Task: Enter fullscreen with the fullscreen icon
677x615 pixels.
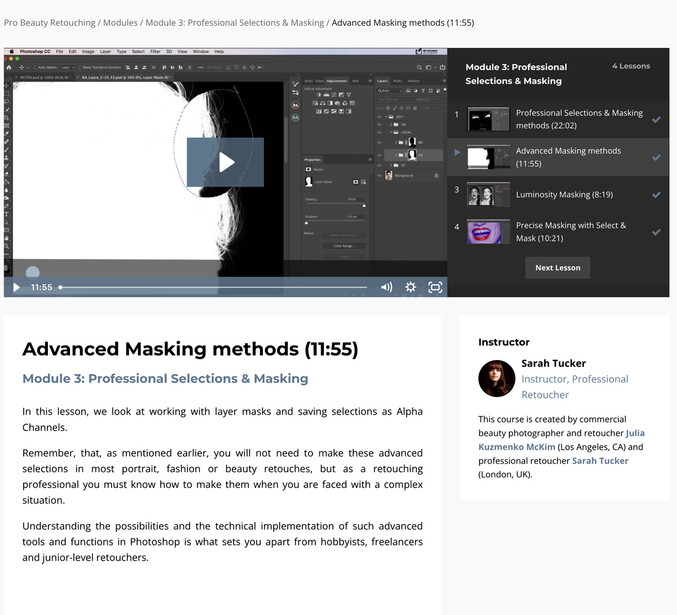Action: click(435, 287)
